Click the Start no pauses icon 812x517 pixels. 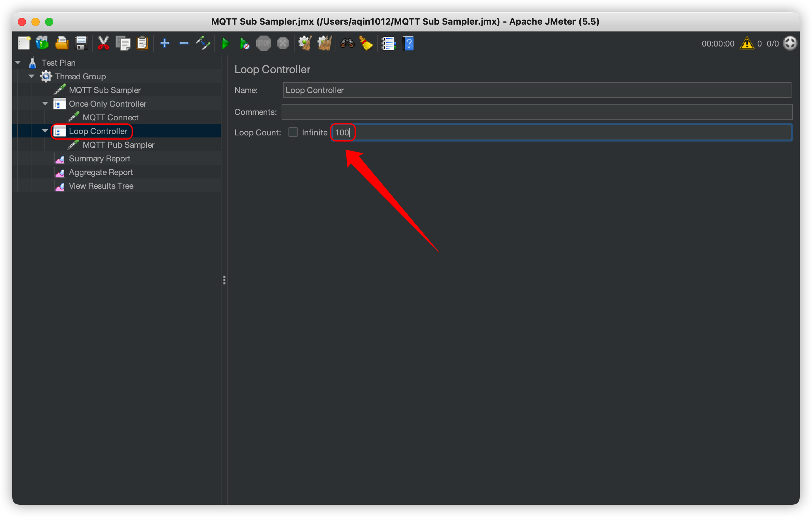coord(244,43)
